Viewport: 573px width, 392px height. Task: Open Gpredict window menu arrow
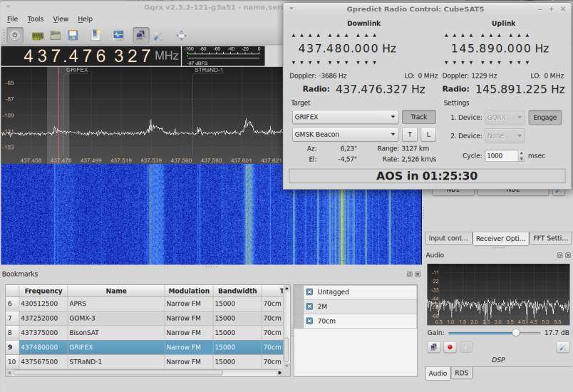pyautogui.click(x=291, y=9)
